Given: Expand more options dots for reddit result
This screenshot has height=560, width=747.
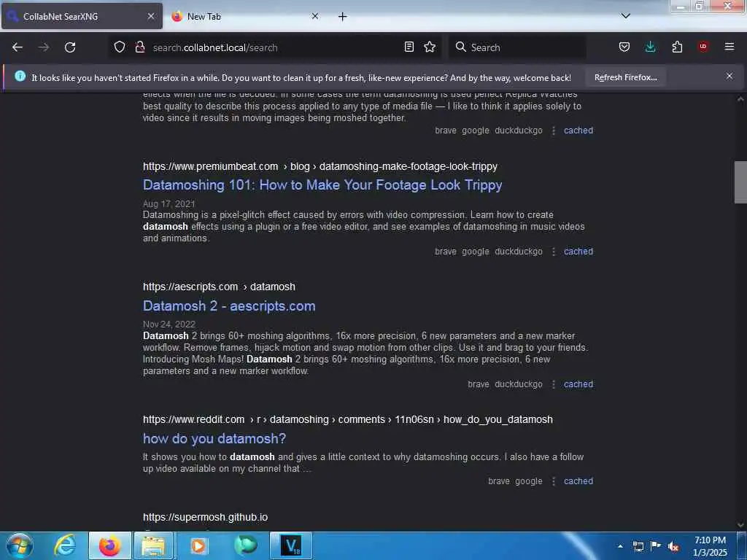Looking at the screenshot, I should tap(554, 481).
